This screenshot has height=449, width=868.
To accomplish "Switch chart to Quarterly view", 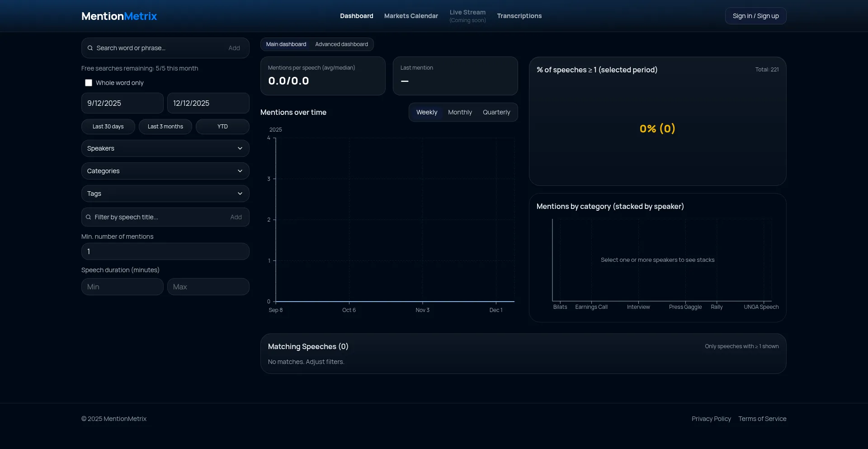I will point(496,112).
